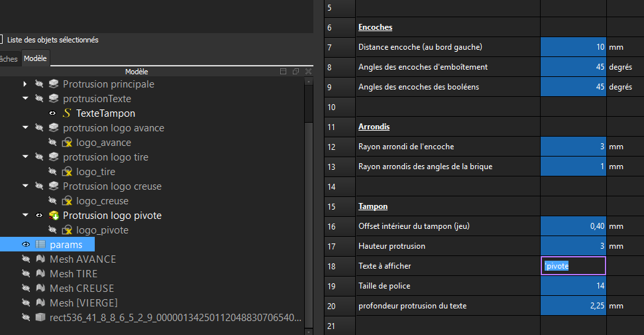644x335 pixels.
Task: Click the logo_creuse sketch icon
Action: pyautogui.click(x=67, y=201)
